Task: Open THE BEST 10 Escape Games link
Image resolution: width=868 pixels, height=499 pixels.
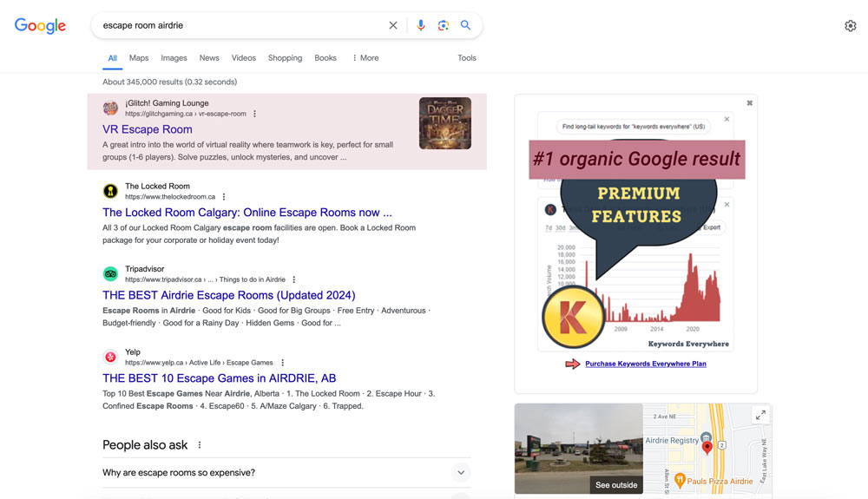Action: pos(220,378)
